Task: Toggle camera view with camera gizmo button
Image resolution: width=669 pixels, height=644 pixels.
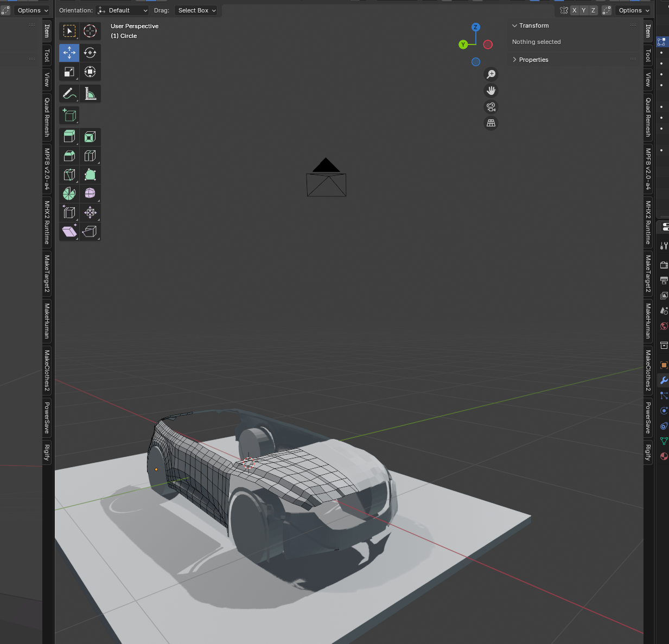Action: click(491, 107)
